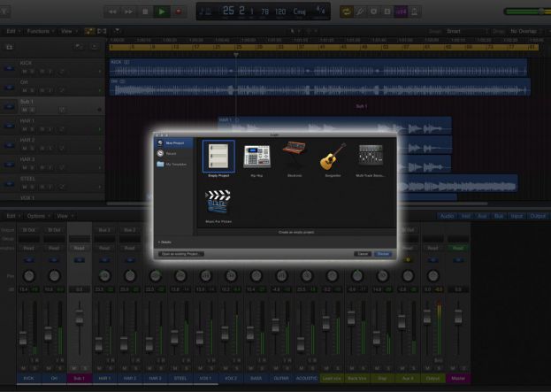This screenshot has height=392, width=551.
Task: Click the Sub 1 channel volume fader
Action: tap(80, 317)
